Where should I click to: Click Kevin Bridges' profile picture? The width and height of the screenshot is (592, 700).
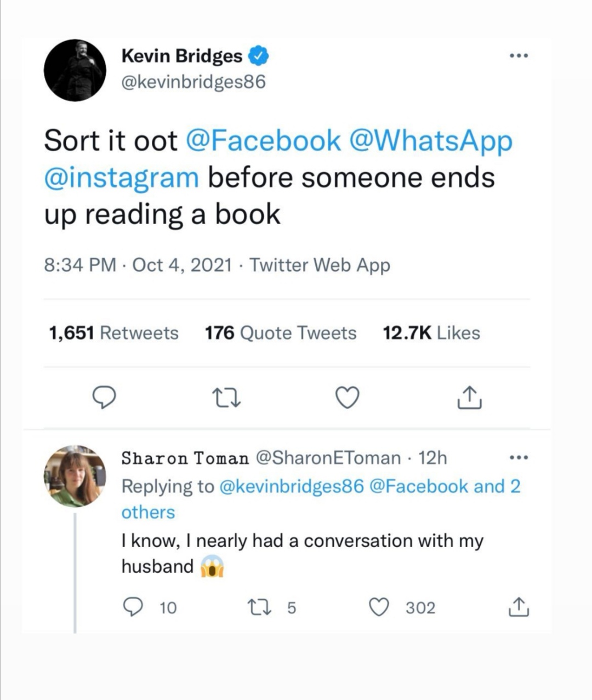pos(75,70)
